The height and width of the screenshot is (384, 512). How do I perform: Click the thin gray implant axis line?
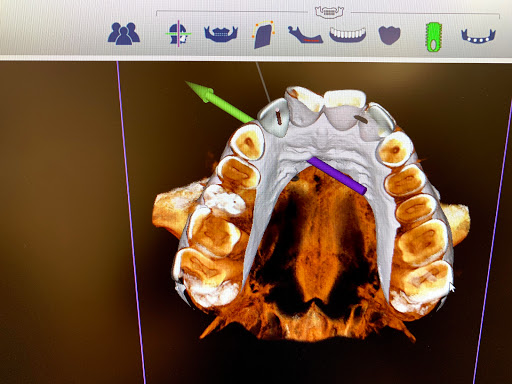click(x=263, y=82)
